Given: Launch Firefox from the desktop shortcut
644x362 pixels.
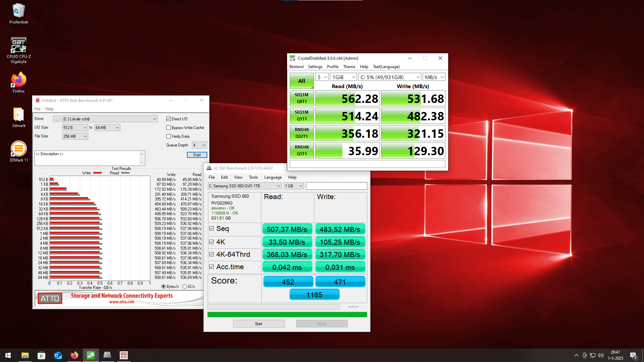Looking at the screenshot, I should tap(18, 82).
